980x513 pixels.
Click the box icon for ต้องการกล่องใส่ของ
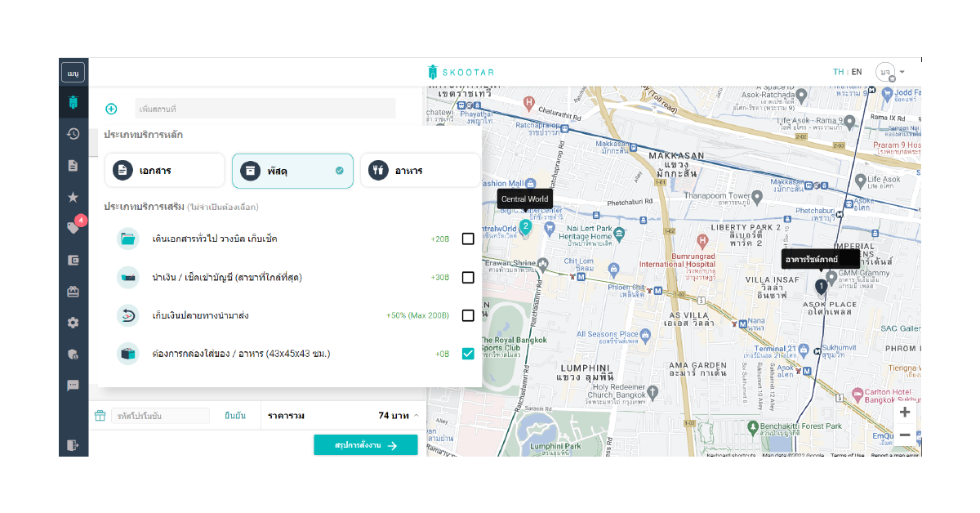[x=128, y=354]
